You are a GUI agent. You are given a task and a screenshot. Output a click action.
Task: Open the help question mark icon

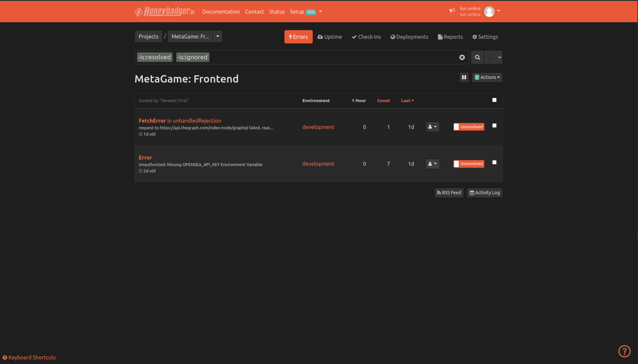coord(624,351)
